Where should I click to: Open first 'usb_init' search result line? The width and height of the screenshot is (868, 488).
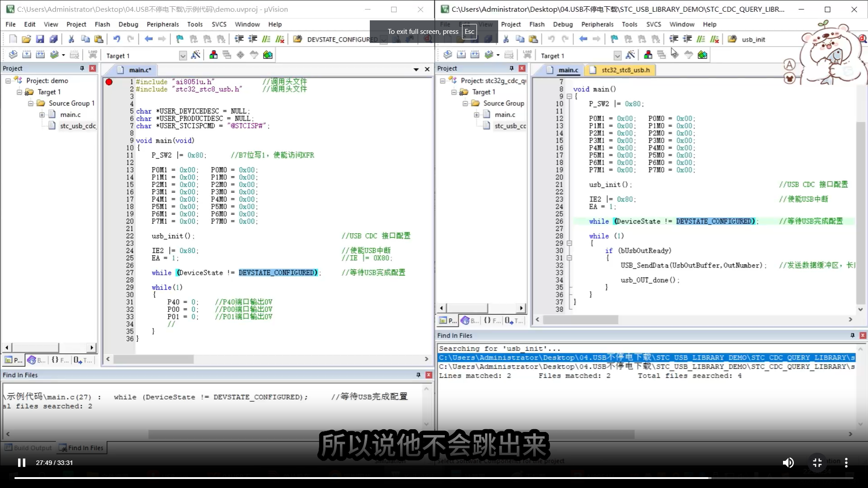[646, 357]
